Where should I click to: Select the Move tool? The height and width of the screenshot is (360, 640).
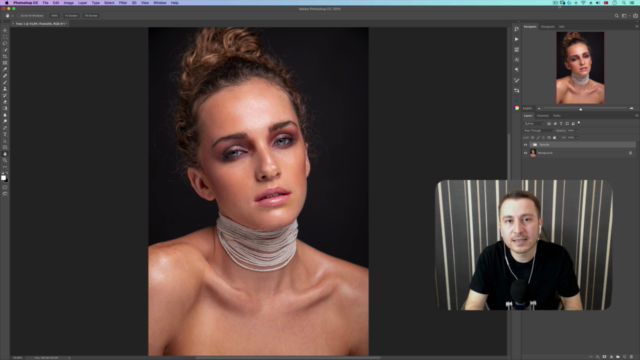point(5,30)
